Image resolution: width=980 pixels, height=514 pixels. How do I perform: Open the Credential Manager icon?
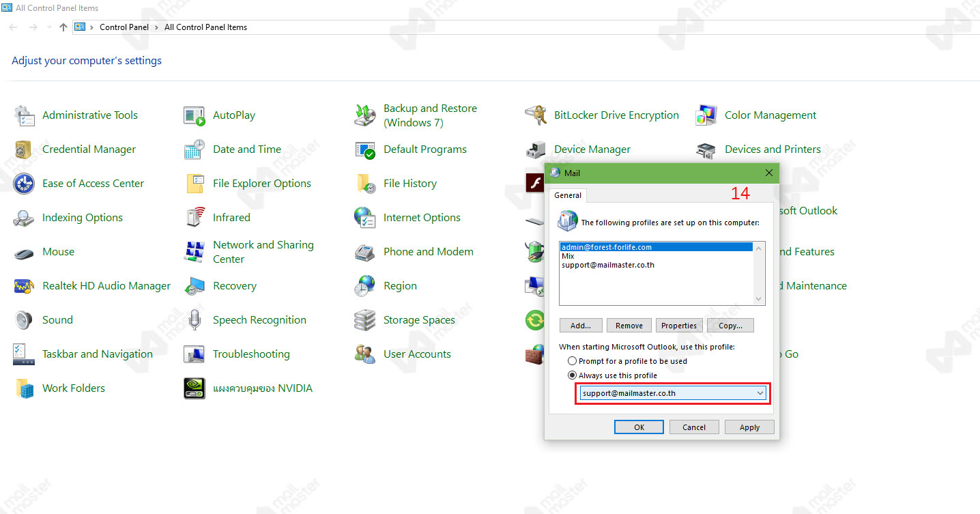pos(25,149)
